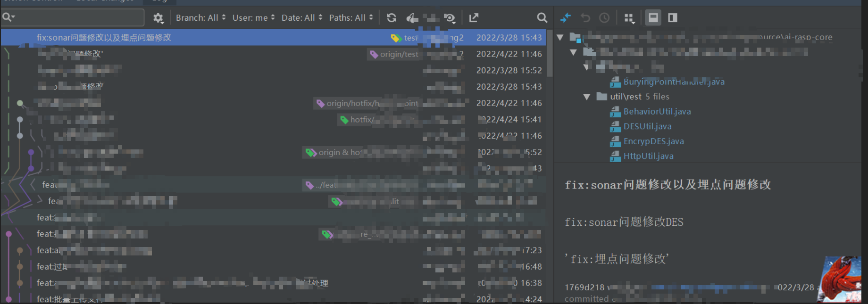The width and height of the screenshot is (868, 304).
Task: Select the commit dated 2022/4/24 15:41
Action: click(x=274, y=120)
